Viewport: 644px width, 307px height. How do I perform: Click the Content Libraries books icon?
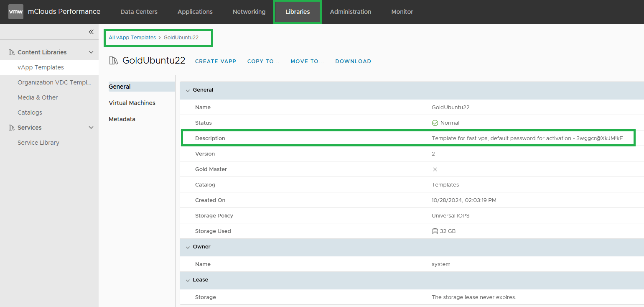(x=11, y=52)
